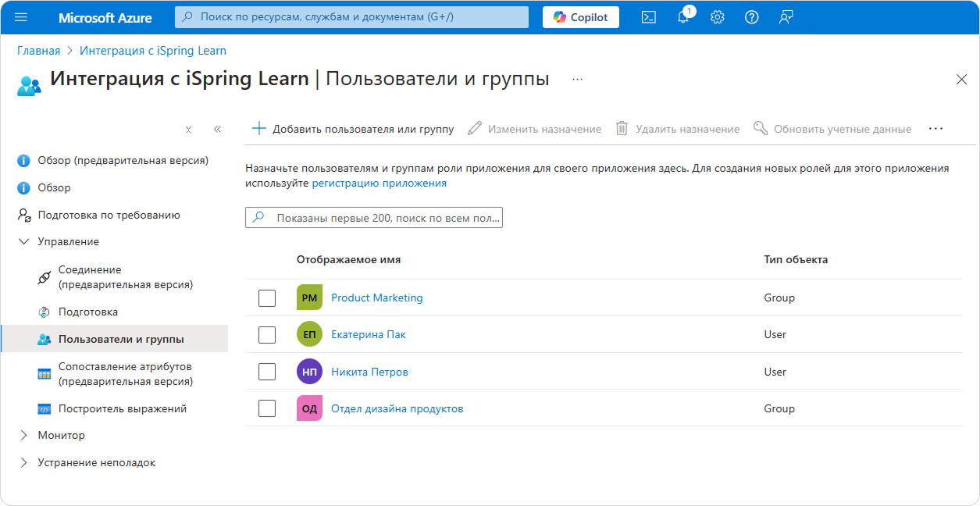Screen dimensions: 980x506
Task: Open Сопоставление атрибутов (предварительная версия)
Action: click(x=125, y=374)
